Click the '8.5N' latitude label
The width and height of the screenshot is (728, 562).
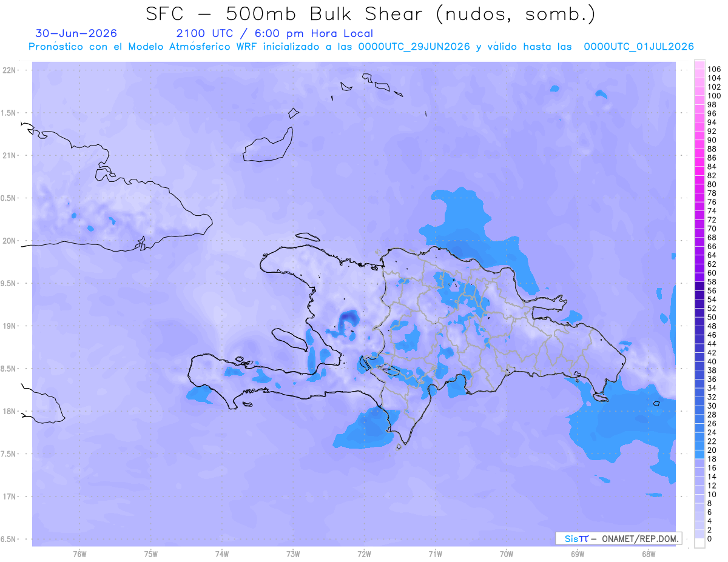point(9,369)
